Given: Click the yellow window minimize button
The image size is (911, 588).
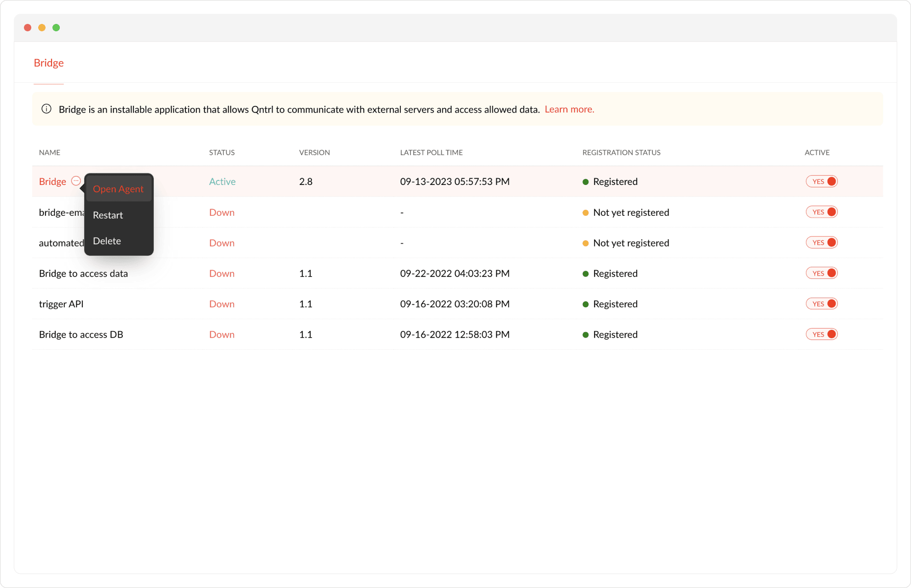Looking at the screenshot, I should tap(42, 28).
